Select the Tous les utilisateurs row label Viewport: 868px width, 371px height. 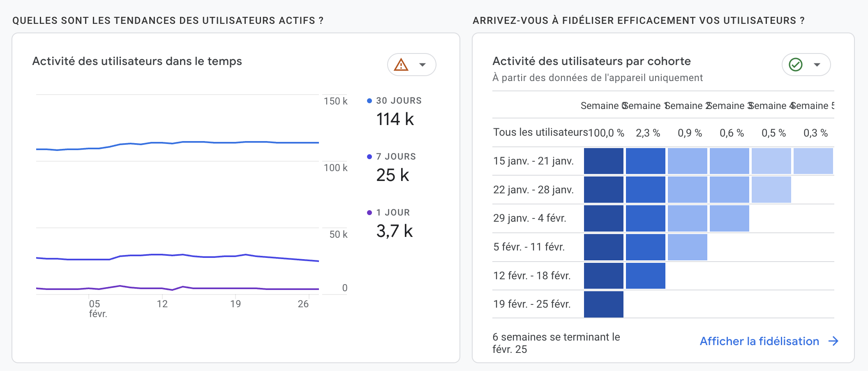pyautogui.click(x=541, y=132)
